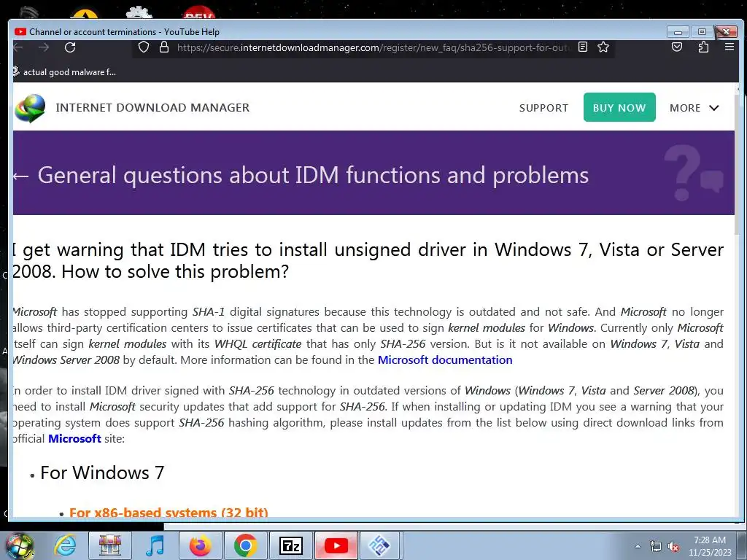Go back using the arrow before General questions
The image size is (747, 560).
point(20,176)
